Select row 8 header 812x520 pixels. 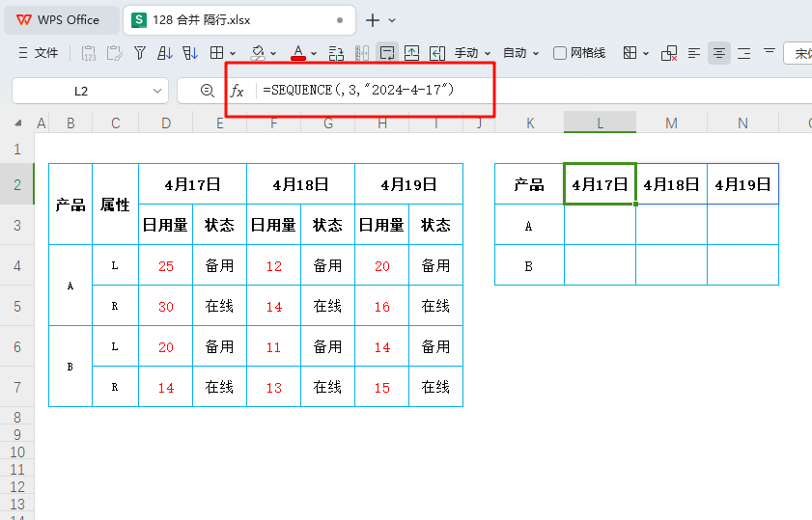pyautogui.click(x=17, y=417)
